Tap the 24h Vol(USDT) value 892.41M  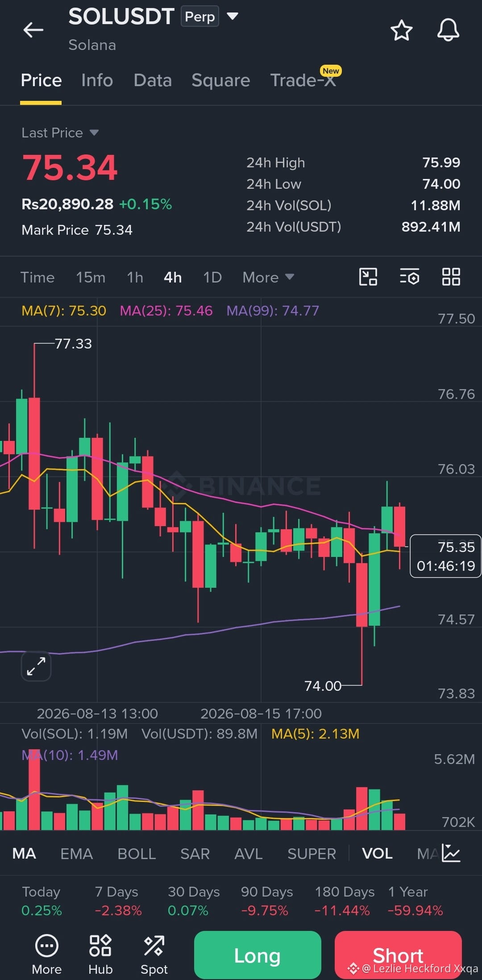tap(431, 227)
